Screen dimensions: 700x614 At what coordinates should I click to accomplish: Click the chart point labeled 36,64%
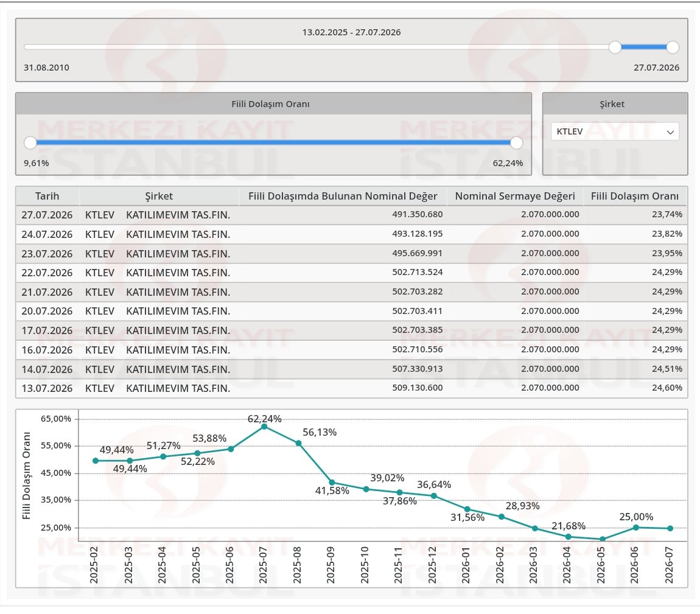click(433, 496)
